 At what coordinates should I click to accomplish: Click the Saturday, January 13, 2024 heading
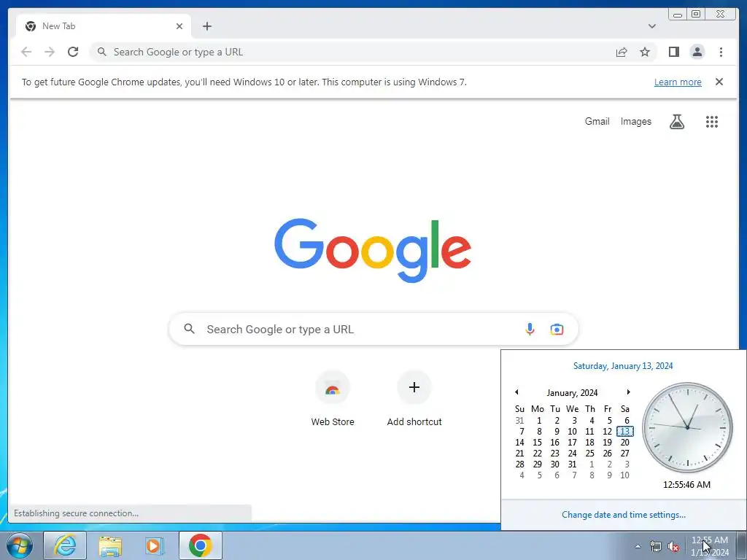[x=623, y=366]
